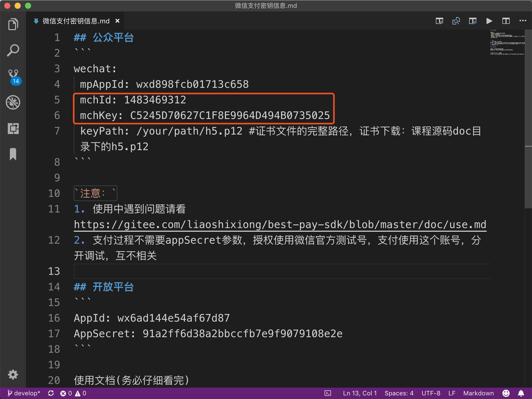Click the mpAppId wxd898fcb01713c658 line
This screenshot has width=532, height=399.
pos(164,84)
